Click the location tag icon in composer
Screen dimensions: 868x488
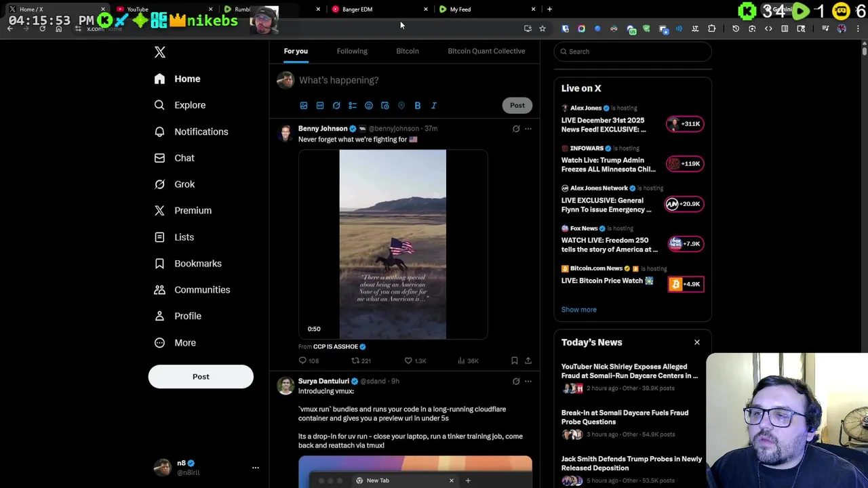[x=401, y=106]
